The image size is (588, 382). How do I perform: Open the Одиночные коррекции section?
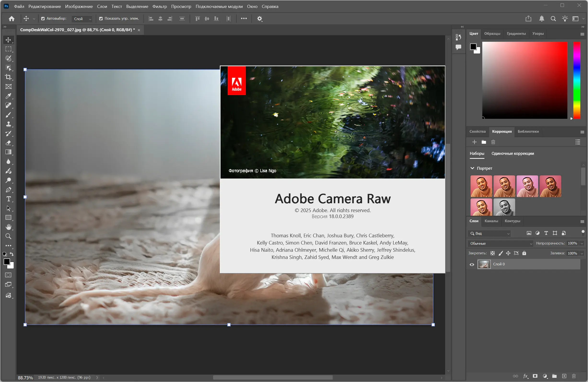[x=512, y=154]
